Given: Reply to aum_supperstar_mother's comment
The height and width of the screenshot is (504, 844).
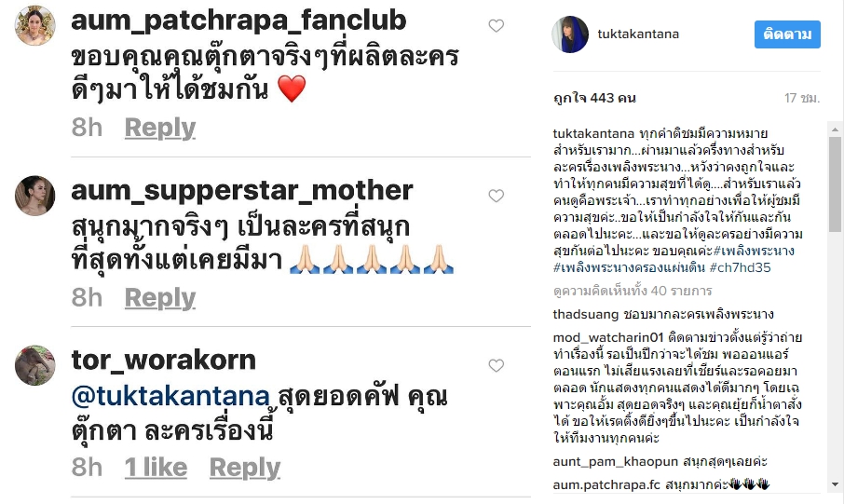Looking at the screenshot, I should (160, 298).
